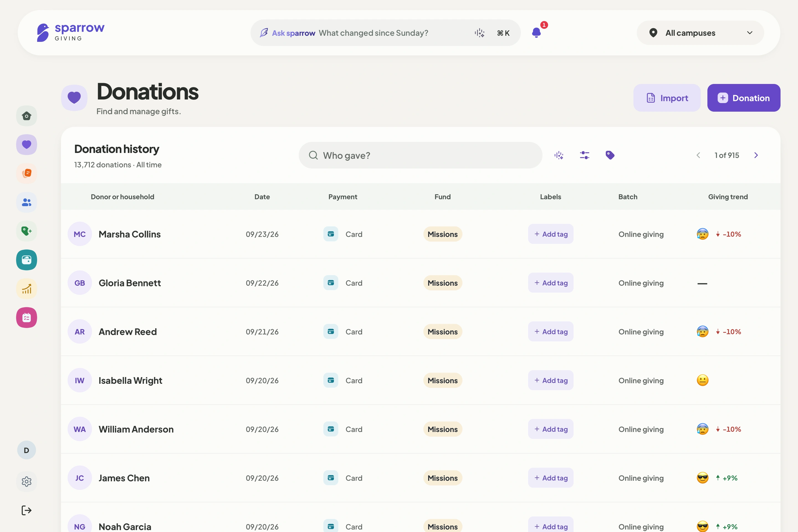Click the AI sparkle icon beside Who gave search
This screenshot has height=532, width=798.
(x=559, y=155)
